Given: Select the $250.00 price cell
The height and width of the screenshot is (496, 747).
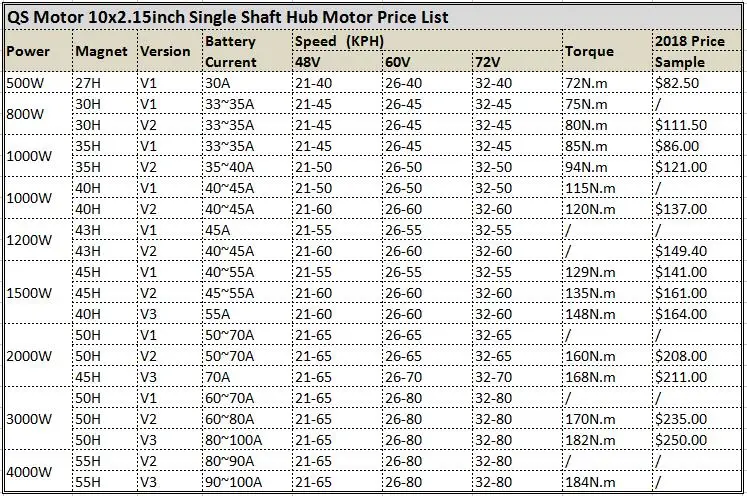Looking at the screenshot, I should point(680,439).
